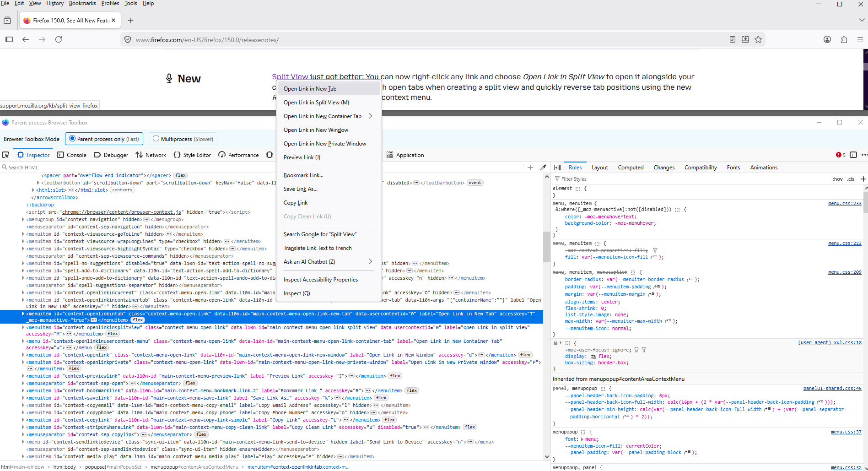Expand the context-previewlink menuitem node
The height and width of the screenshot is (471, 868).
click(23, 376)
